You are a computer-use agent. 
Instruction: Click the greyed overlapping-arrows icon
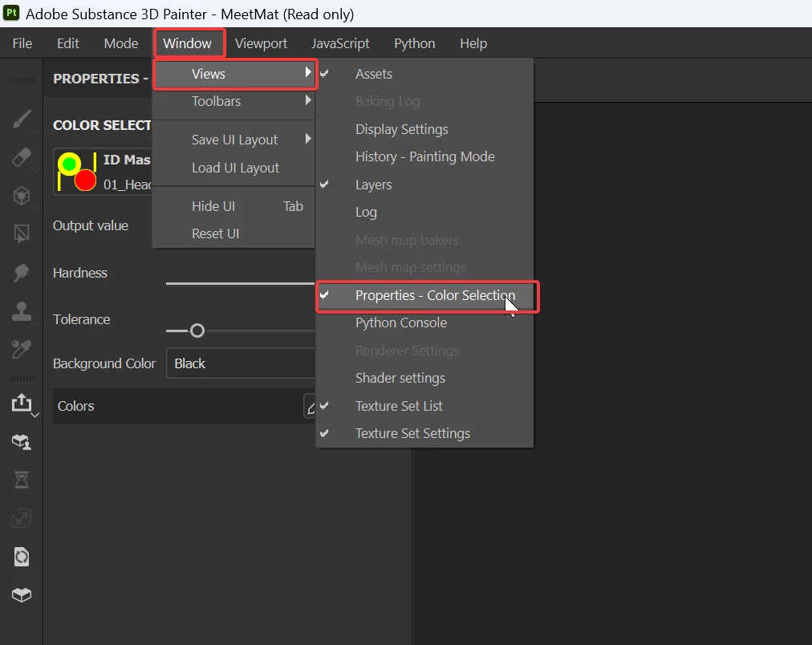coord(21,518)
